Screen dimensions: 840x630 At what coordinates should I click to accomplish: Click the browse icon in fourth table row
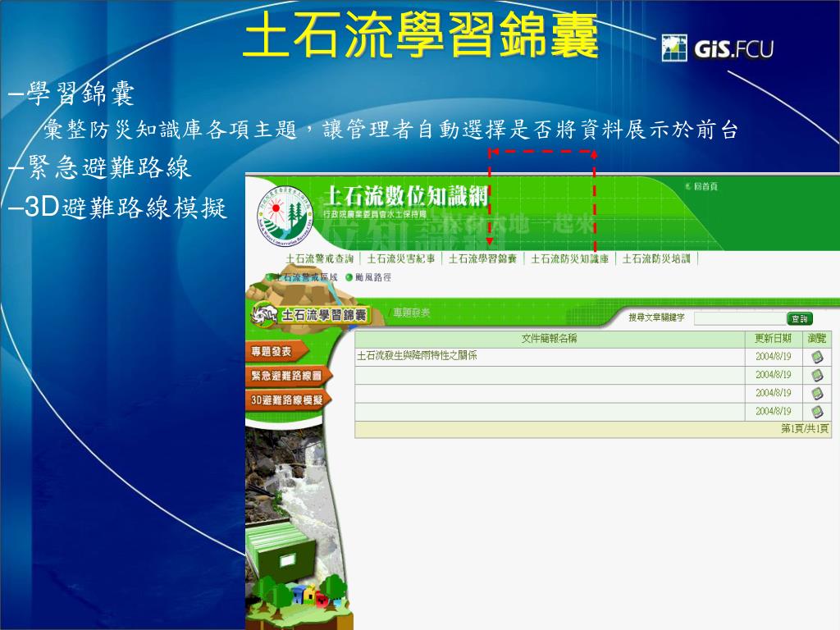coord(817,412)
